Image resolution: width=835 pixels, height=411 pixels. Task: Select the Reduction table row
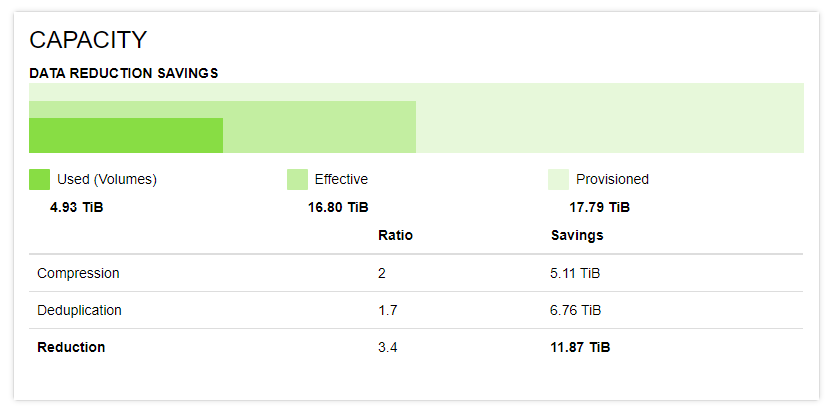tap(416, 347)
